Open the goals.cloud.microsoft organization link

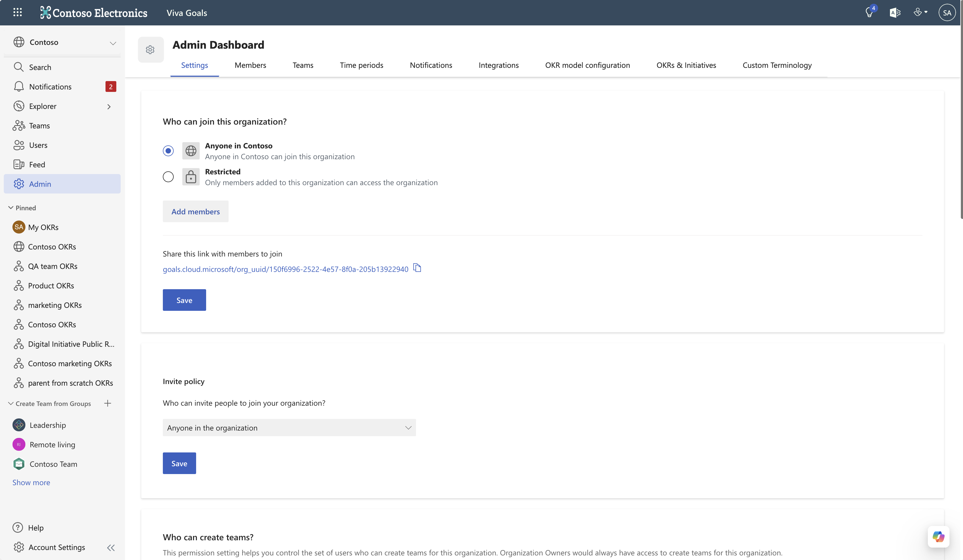[x=285, y=269]
